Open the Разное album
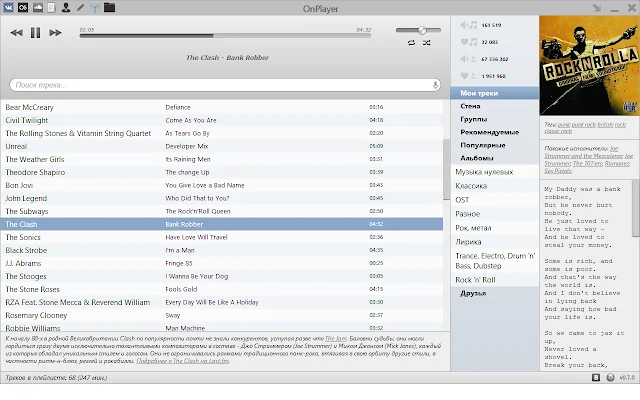The image size is (640, 400). [x=495, y=214]
